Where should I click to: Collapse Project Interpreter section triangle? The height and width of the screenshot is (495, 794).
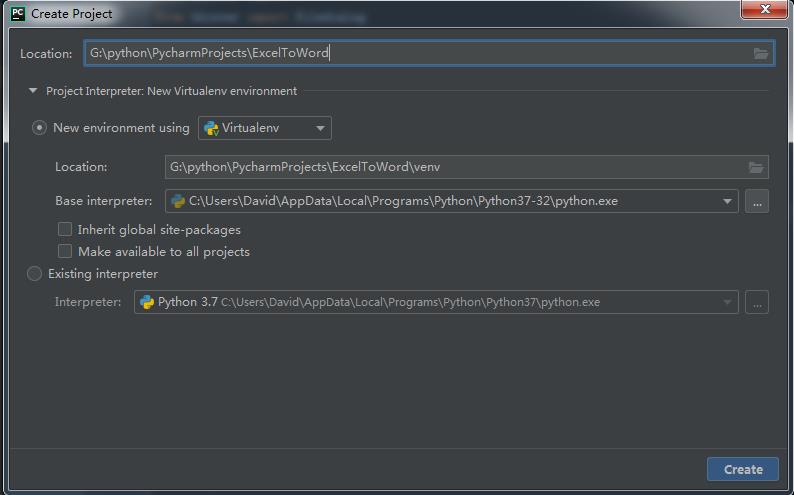click(x=33, y=91)
